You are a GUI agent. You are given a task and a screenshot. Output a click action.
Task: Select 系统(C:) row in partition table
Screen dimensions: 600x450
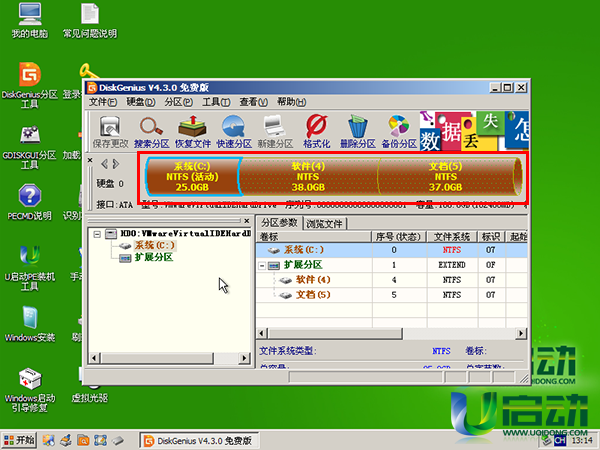[x=391, y=250]
